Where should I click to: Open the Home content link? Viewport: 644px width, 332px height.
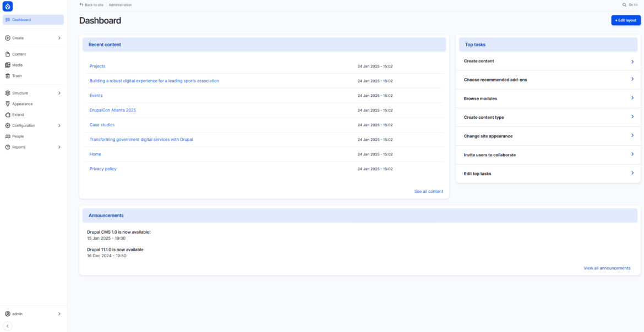(95, 154)
